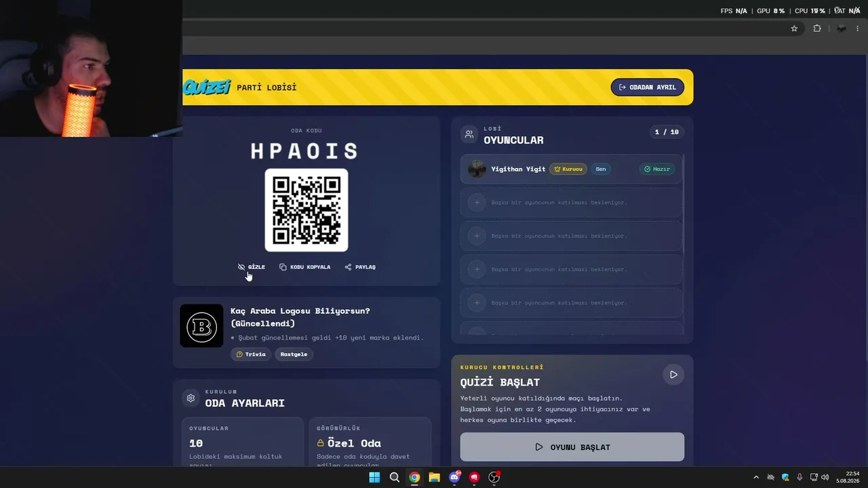Open the Windows Start menu

tap(374, 477)
